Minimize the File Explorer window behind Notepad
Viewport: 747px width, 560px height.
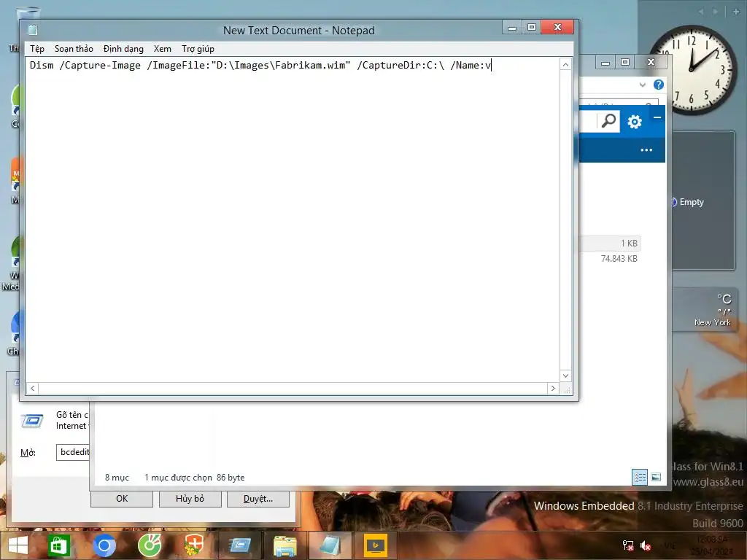point(605,63)
